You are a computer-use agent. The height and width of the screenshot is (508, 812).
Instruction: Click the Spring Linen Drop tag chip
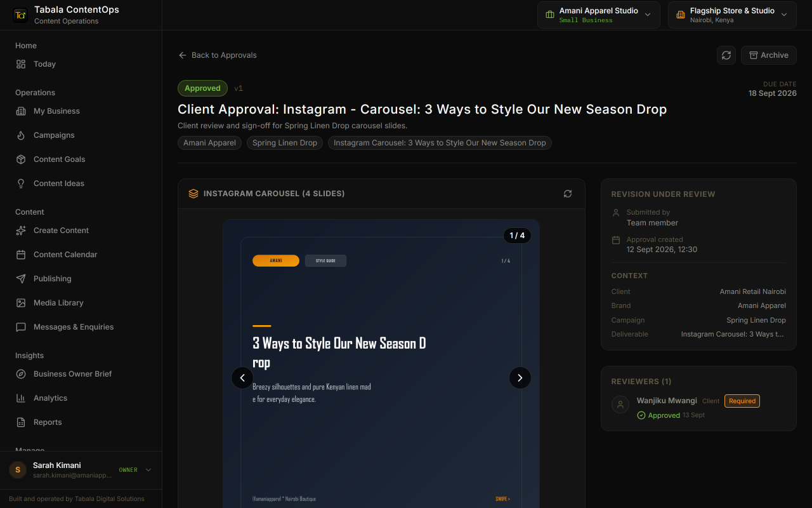pyautogui.click(x=285, y=143)
